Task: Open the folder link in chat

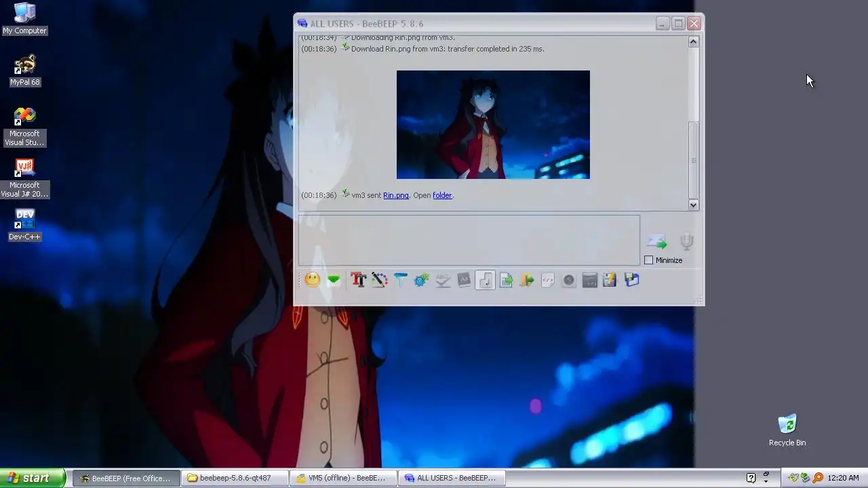Action: [x=442, y=195]
